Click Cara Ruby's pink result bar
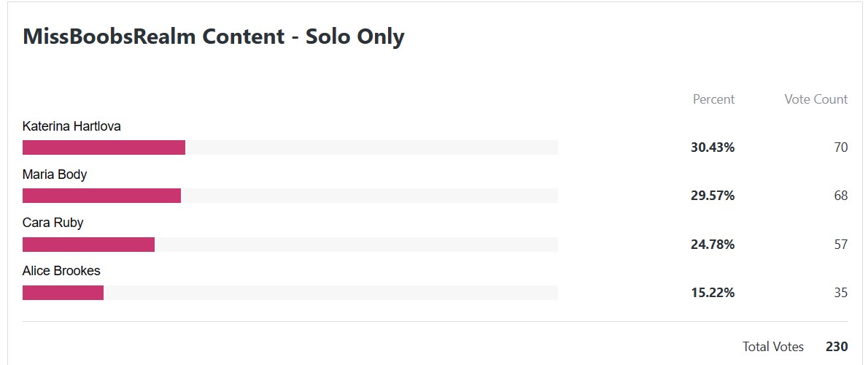This screenshot has height=365, width=868. click(88, 245)
